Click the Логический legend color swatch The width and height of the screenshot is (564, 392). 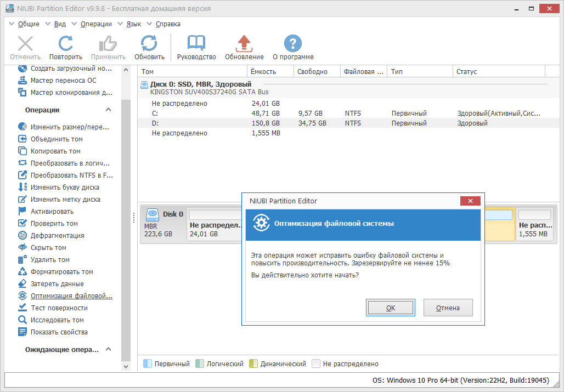(200, 363)
